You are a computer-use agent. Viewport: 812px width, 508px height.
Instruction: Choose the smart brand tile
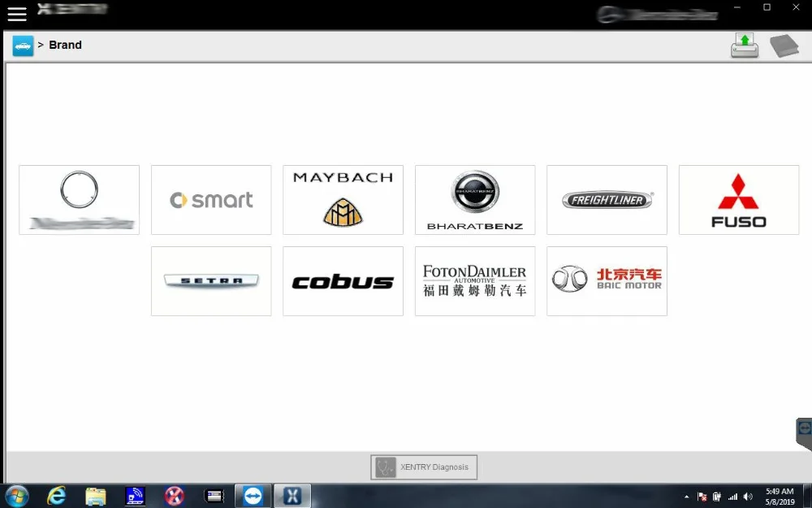tap(211, 200)
